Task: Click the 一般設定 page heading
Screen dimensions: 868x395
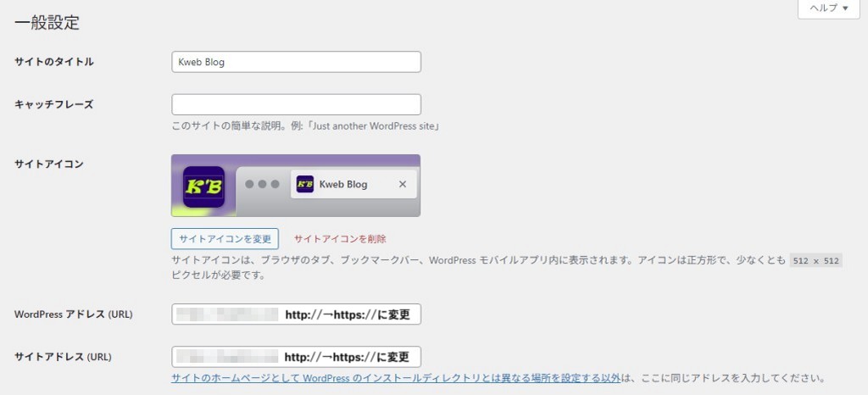Action: point(47,23)
